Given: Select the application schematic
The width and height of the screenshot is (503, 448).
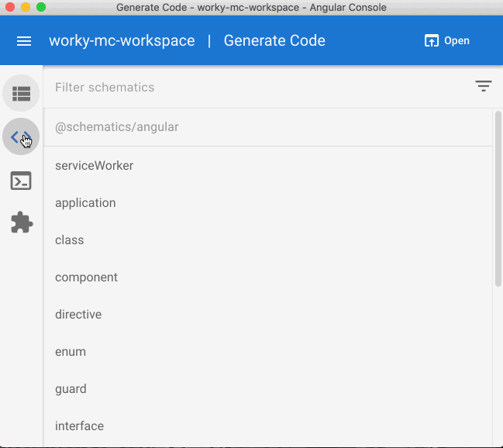Looking at the screenshot, I should (268, 203).
